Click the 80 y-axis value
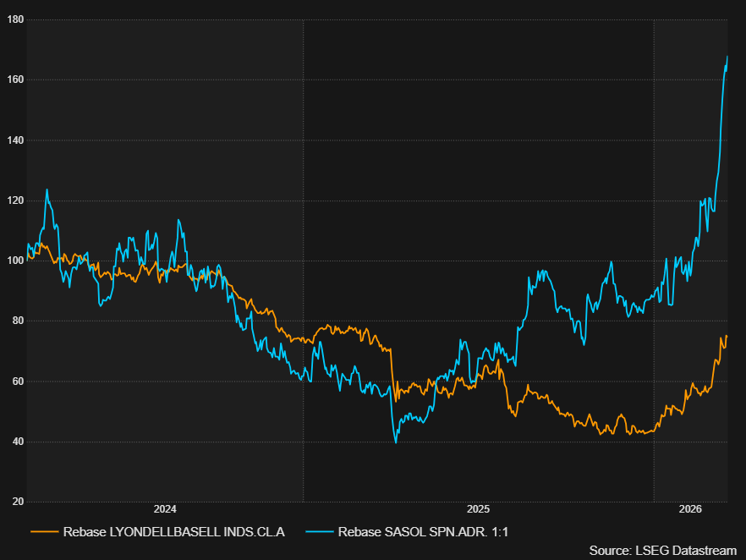 click(x=18, y=321)
